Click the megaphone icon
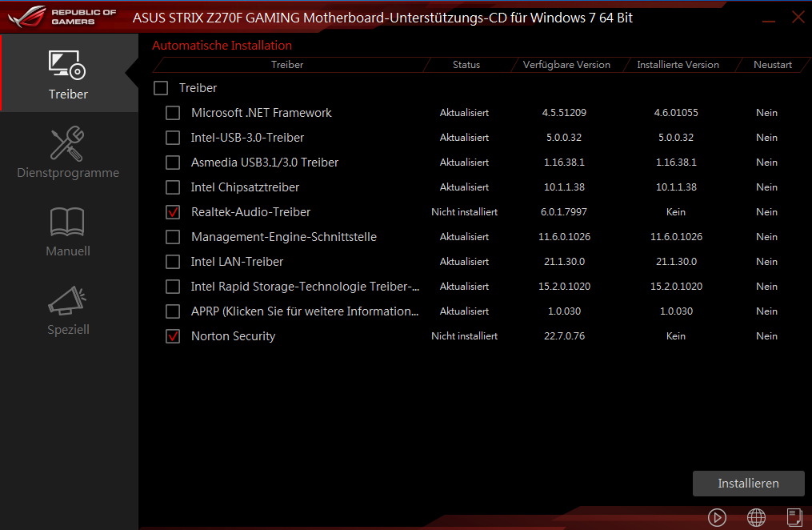This screenshot has width=812, height=530. tap(67, 300)
